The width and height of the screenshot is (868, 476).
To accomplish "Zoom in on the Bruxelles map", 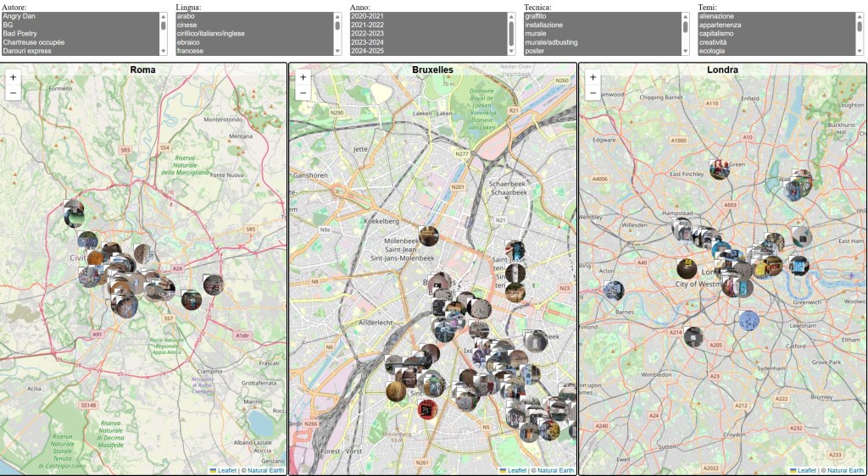I will click(x=303, y=77).
